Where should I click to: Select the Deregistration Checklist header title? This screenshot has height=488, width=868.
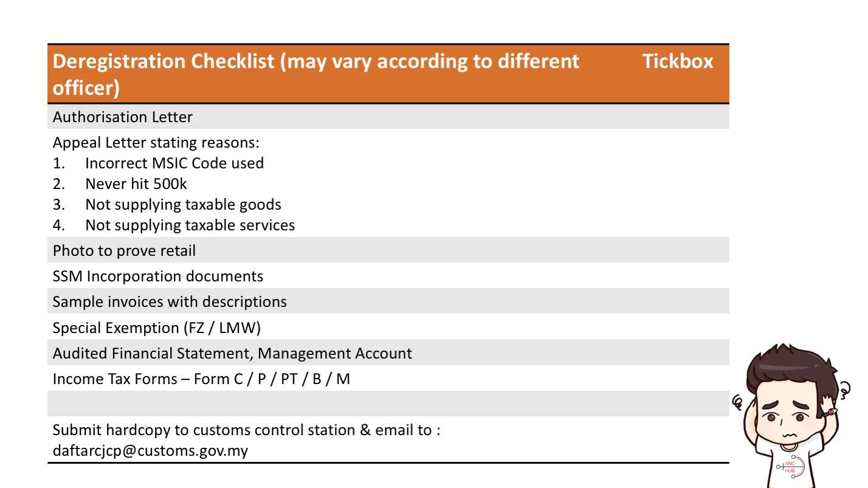click(316, 74)
